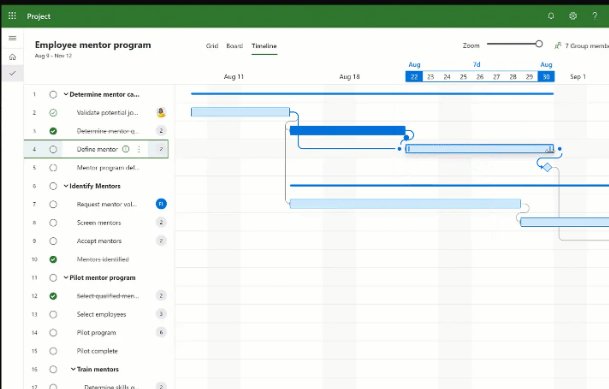Open assignee badge on Select employees
The width and height of the screenshot is (609, 389).
coord(161,314)
